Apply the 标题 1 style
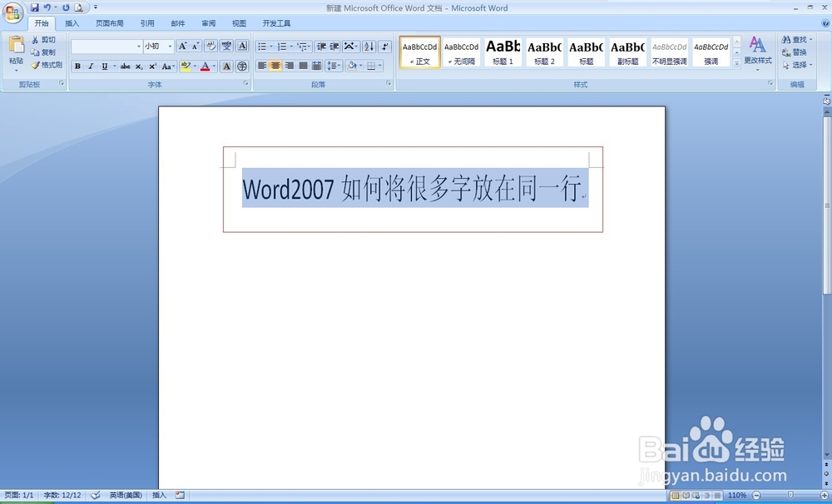832x504 pixels. (503, 52)
